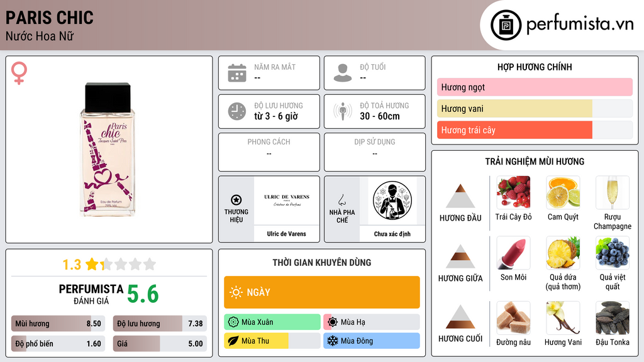
Task: Click the PARIS CHIC title
Action: point(49,18)
